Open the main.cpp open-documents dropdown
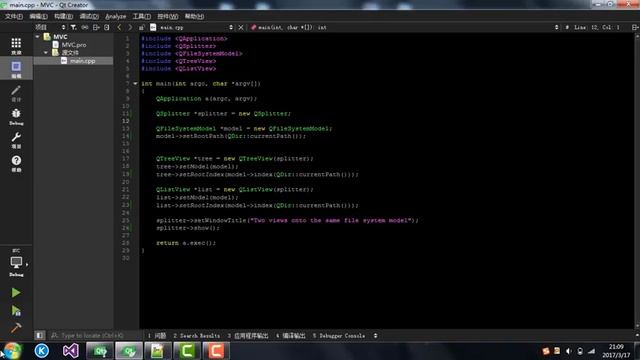The image size is (640, 360). (x=192, y=27)
